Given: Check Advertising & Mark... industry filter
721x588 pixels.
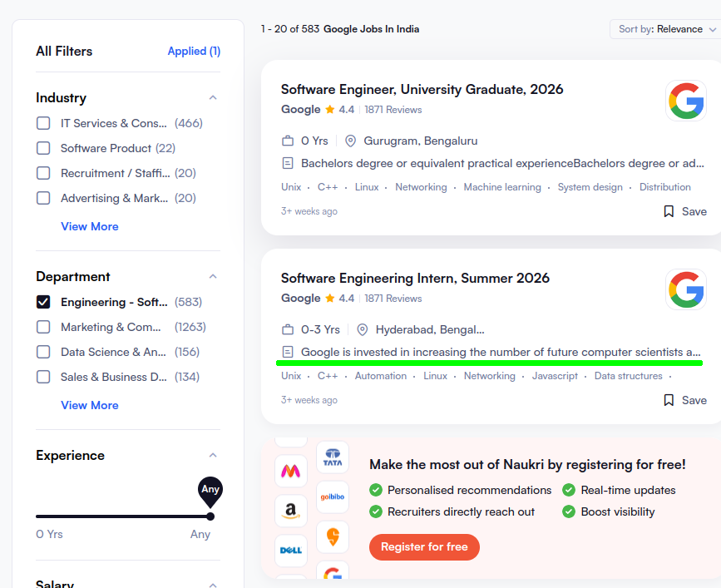Looking at the screenshot, I should [x=43, y=198].
